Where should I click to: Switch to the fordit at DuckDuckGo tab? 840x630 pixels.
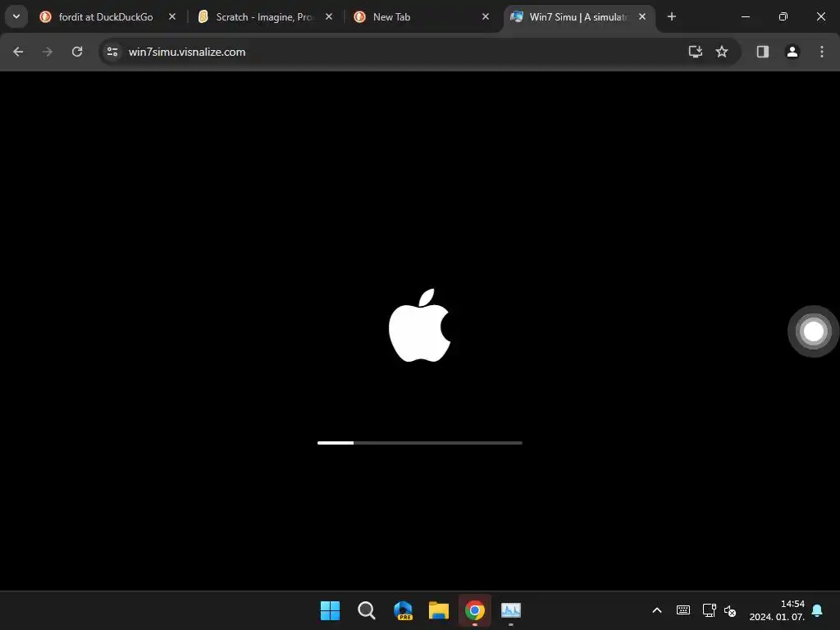click(105, 17)
